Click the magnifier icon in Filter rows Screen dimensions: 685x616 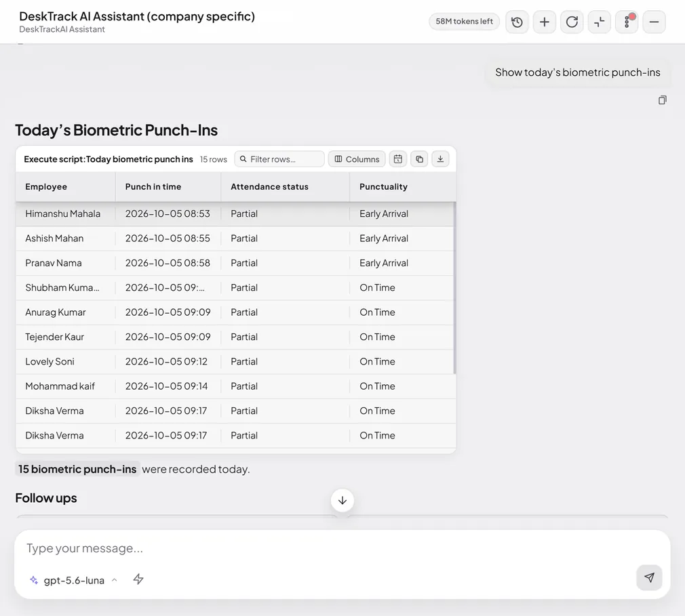(x=243, y=159)
